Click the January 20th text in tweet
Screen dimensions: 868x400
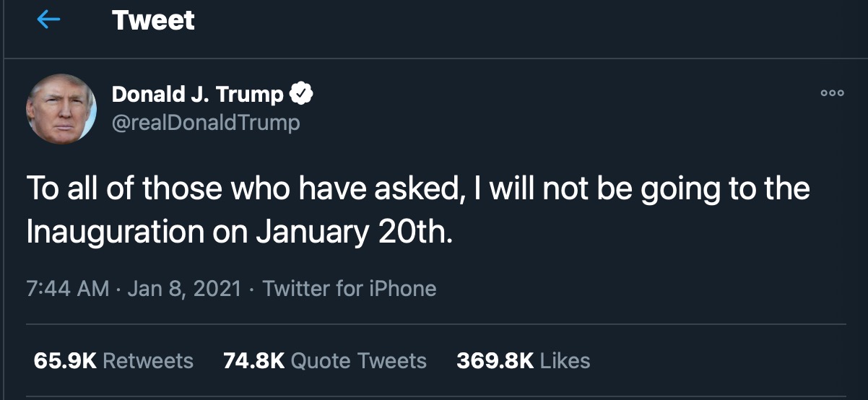click(355, 231)
